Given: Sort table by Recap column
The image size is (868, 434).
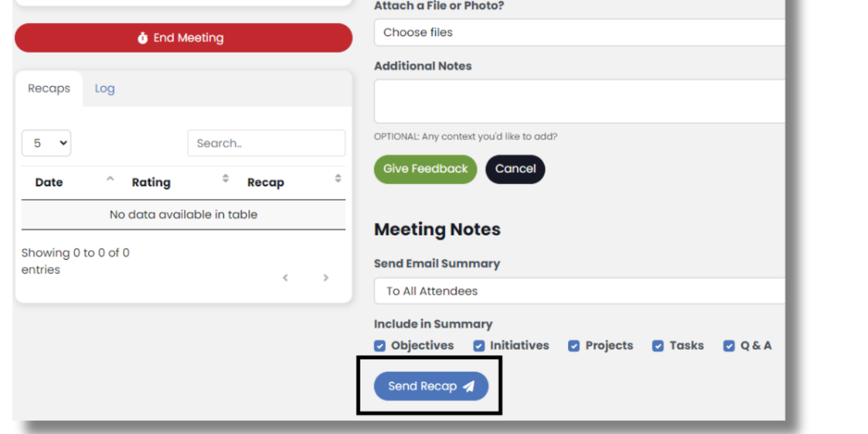Looking at the screenshot, I should (266, 182).
